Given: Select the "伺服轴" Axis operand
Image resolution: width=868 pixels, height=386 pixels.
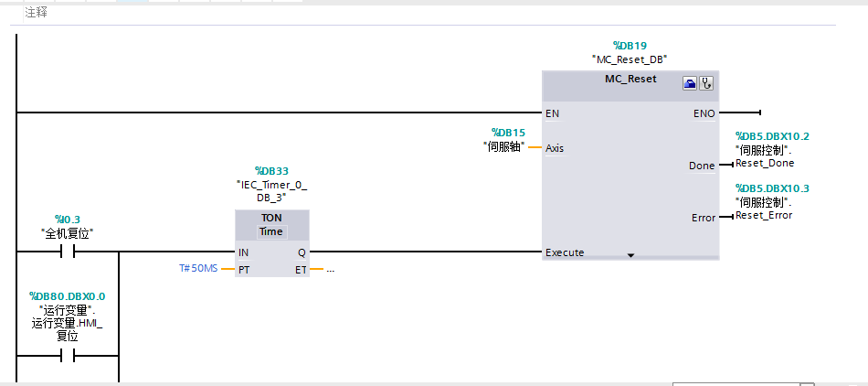Looking at the screenshot, I should 503,147.
